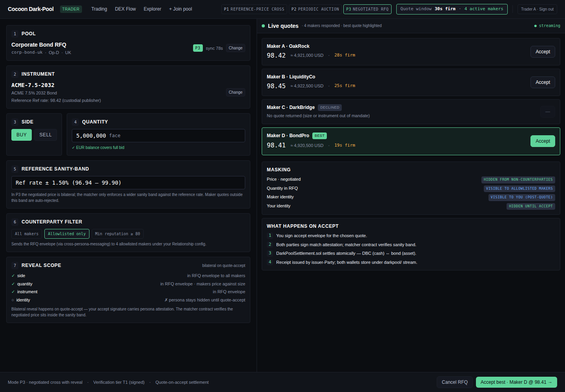
Task: Click corp-bond-uk pool identifier
Action: [27, 53]
